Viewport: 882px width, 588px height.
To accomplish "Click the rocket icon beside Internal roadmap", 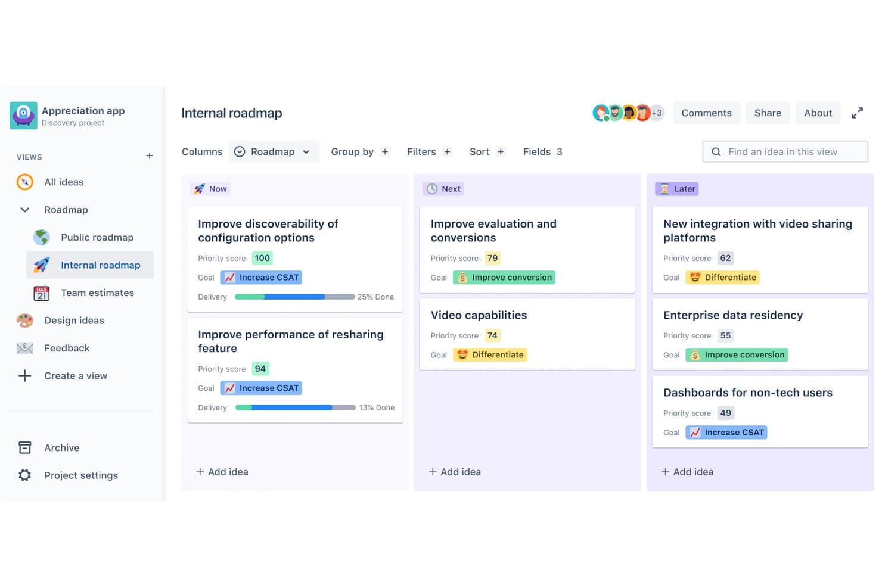I will tap(42, 265).
